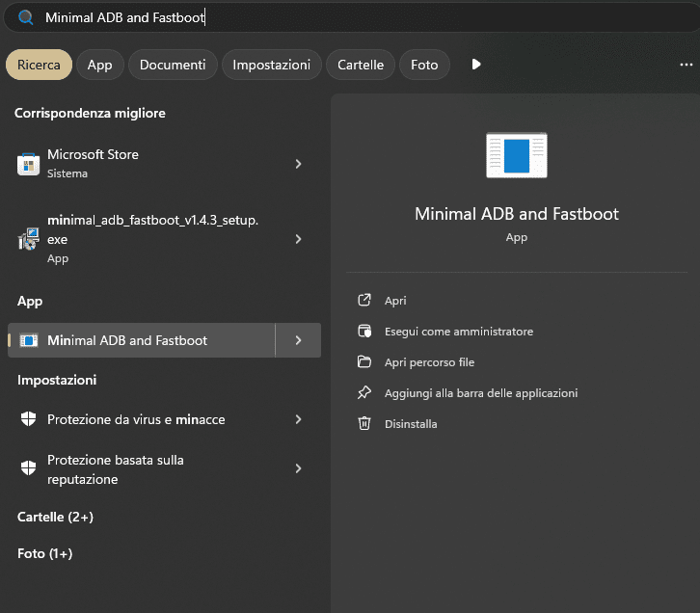The width and height of the screenshot is (700, 613).
Task: Click the pin to taskbar icon
Action: pos(364,393)
